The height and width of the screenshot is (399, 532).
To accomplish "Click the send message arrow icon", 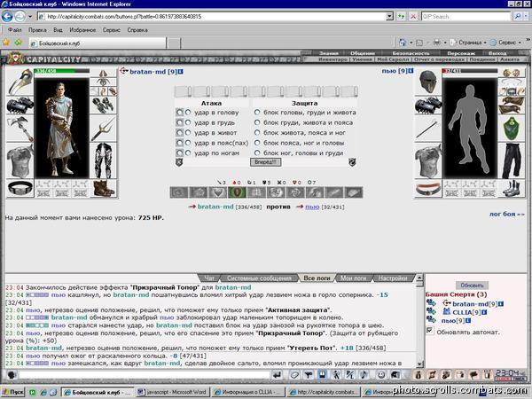I will (x=278, y=374).
